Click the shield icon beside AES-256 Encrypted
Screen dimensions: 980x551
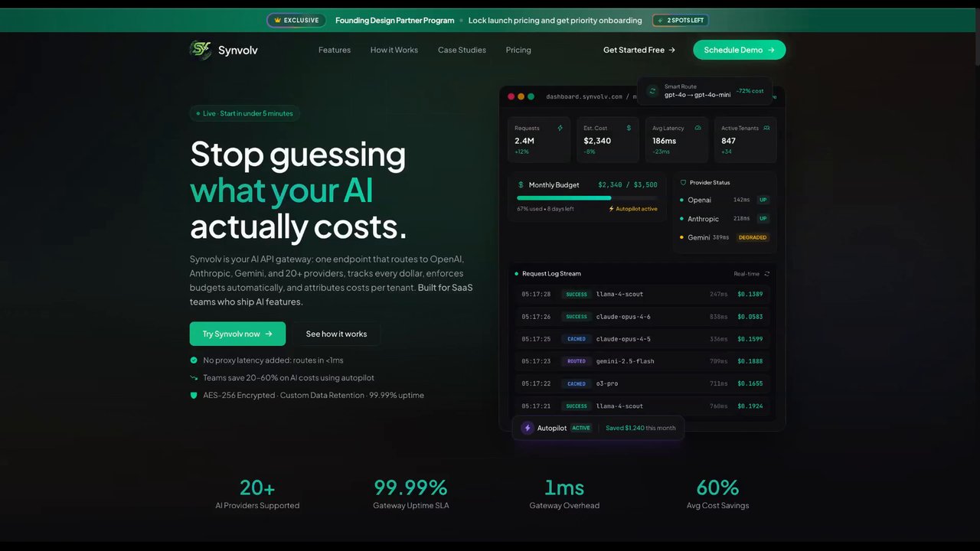point(194,396)
